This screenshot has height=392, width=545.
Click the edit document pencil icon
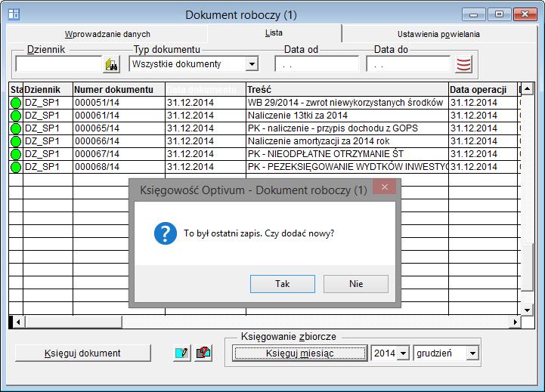pyautogui.click(x=182, y=353)
